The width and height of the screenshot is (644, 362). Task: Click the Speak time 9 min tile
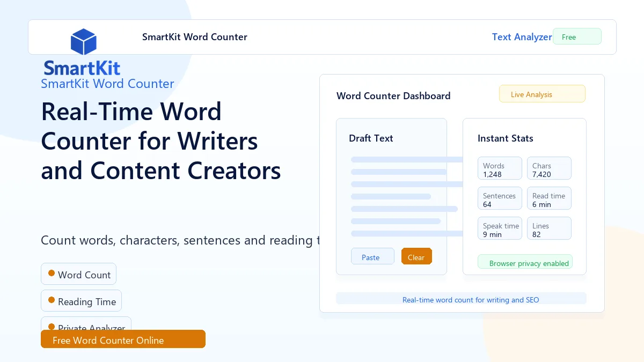click(500, 228)
